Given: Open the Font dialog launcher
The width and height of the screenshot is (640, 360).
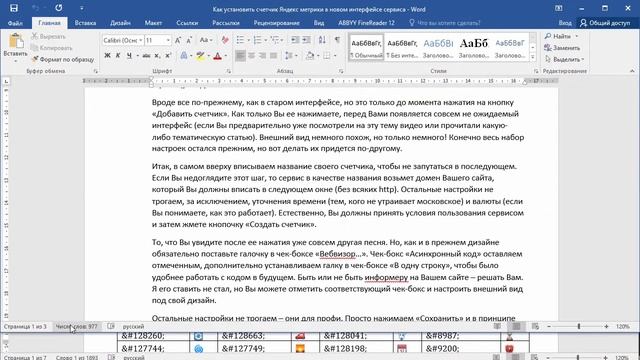Looking at the screenshot, I should click(x=229, y=71).
